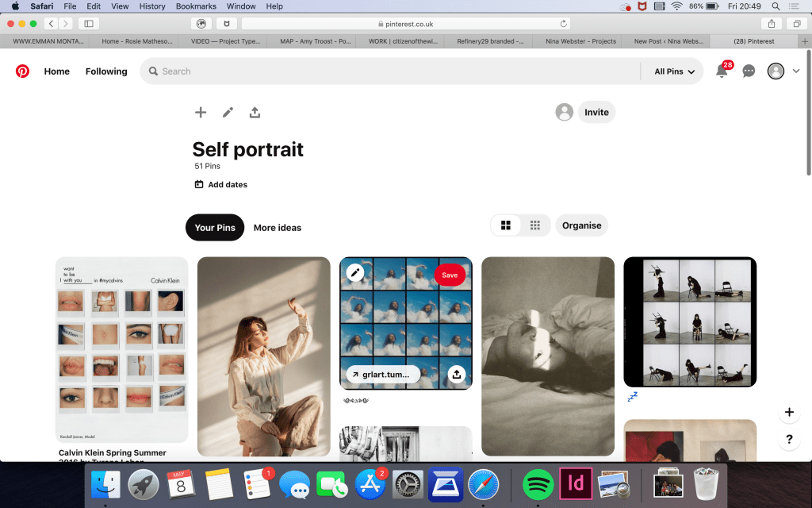Share board using the upload arrow icon
This screenshot has height=508, width=812.
[255, 113]
